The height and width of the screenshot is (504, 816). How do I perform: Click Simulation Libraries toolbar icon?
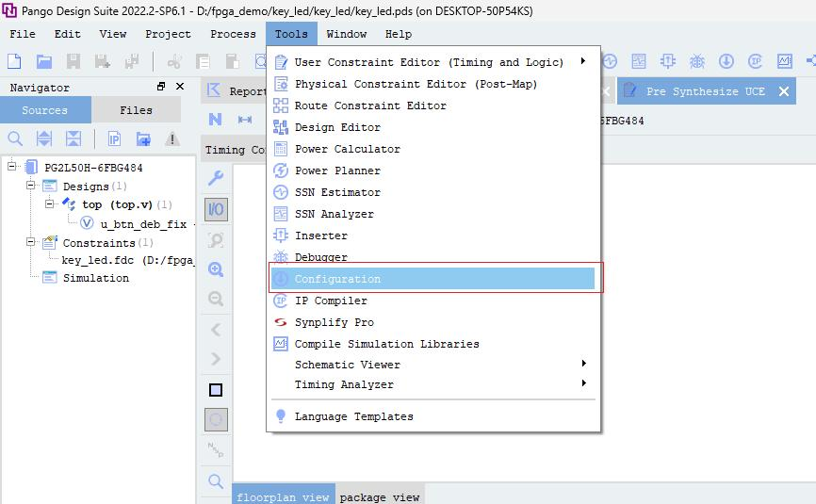[784, 61]
